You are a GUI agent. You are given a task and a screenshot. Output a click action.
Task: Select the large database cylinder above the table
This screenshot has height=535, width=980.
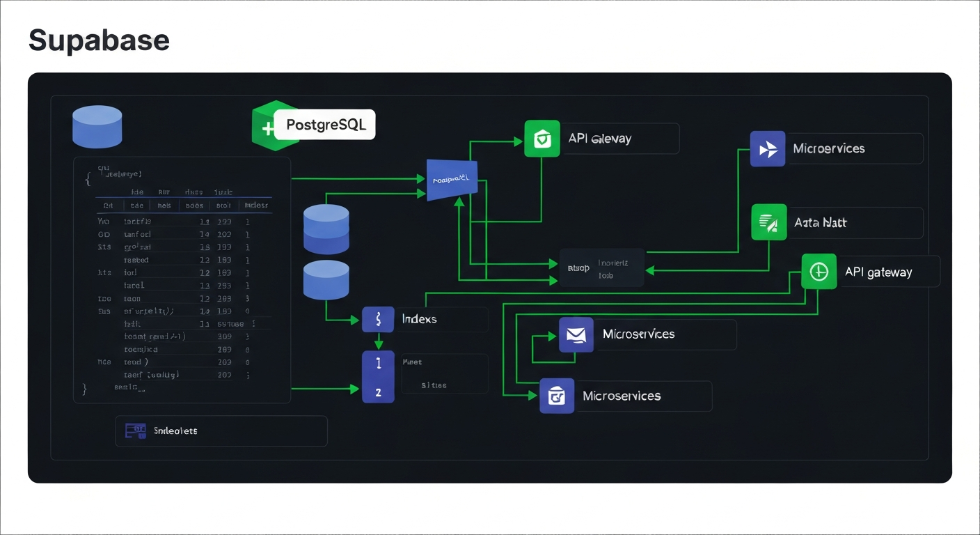[97, 126]
